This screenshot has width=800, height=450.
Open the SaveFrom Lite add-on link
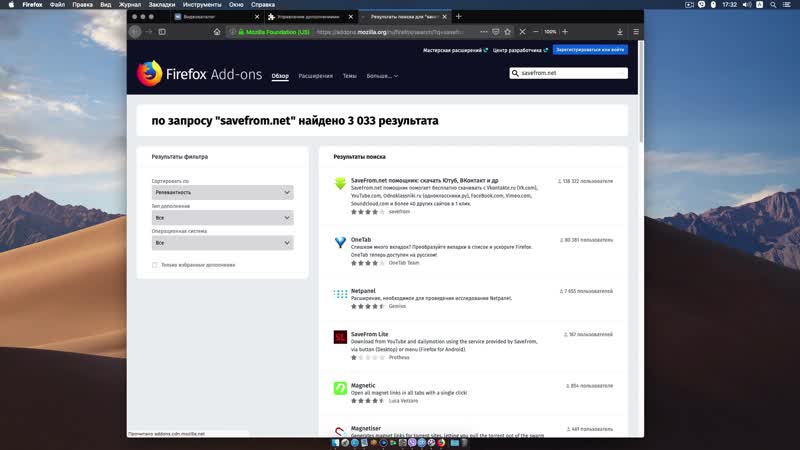pos(369,334)
